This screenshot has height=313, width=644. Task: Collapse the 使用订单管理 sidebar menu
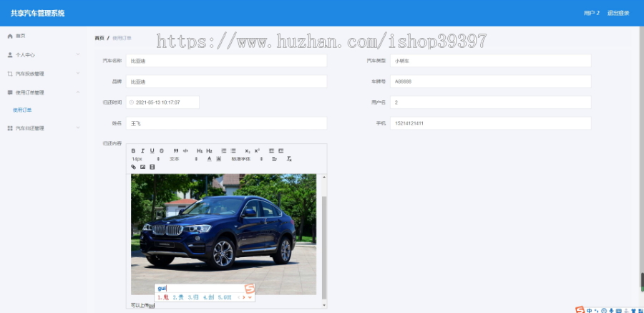point(44,92)
